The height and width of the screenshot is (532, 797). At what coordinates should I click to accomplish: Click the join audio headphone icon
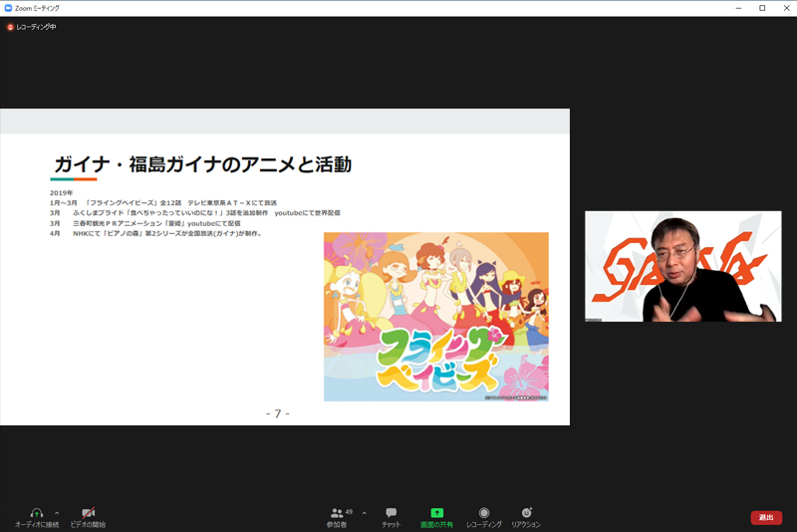coord(37,512)
